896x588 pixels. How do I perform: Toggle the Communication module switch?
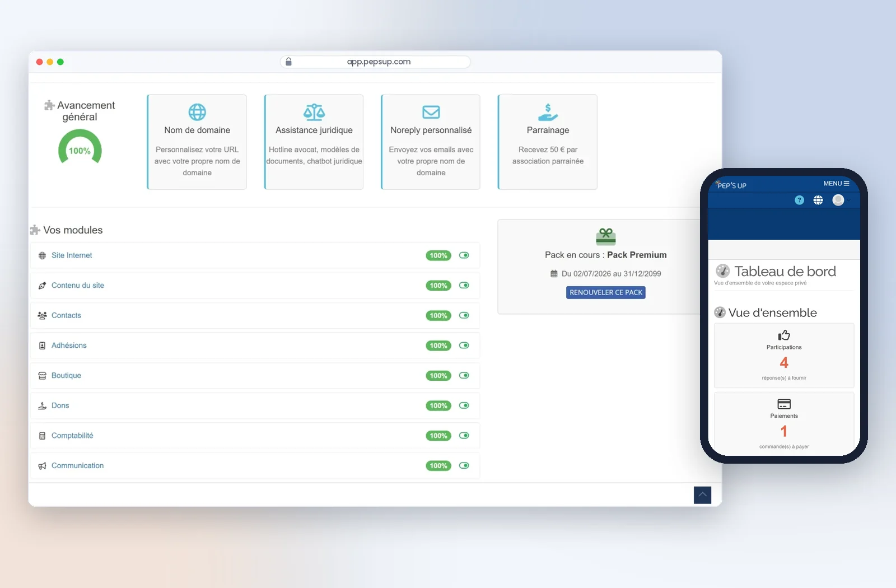tap(464, 466)
